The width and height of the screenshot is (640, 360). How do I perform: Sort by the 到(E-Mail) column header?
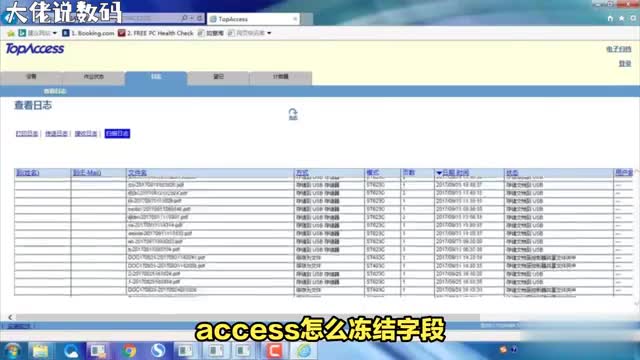(x=87, y=173)
